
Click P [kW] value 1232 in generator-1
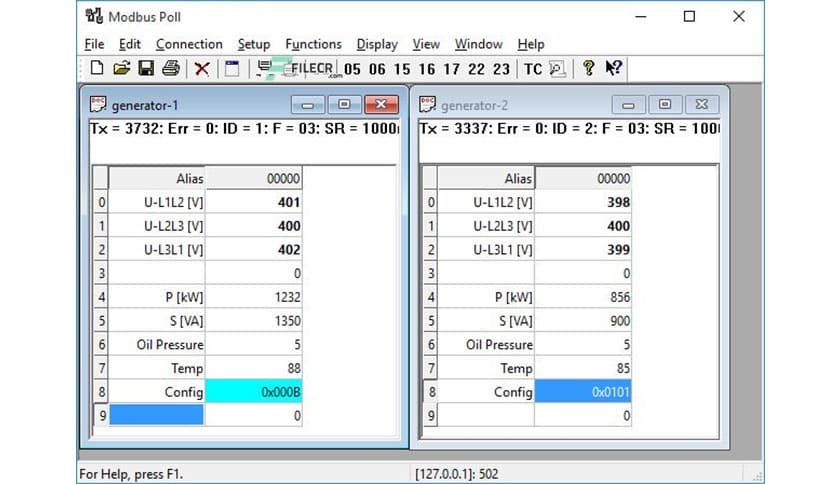coord(254,297)
